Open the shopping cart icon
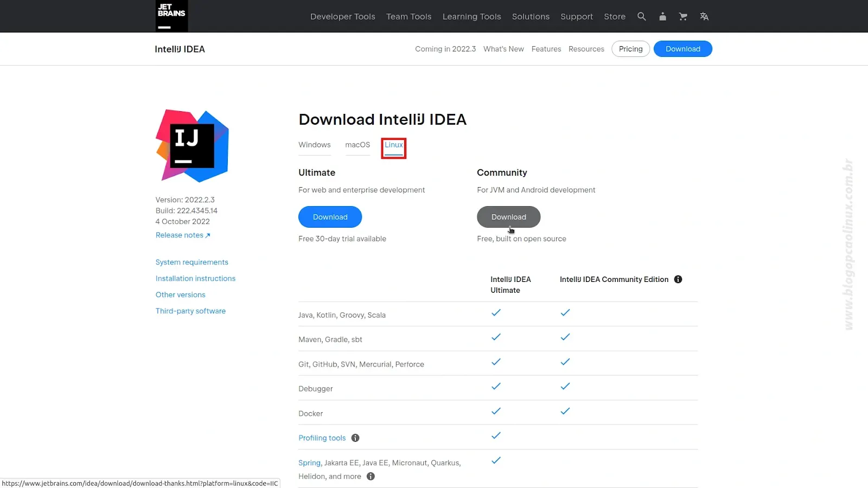Viewport: 868px width, 488px height. click(x=683, y=16)
